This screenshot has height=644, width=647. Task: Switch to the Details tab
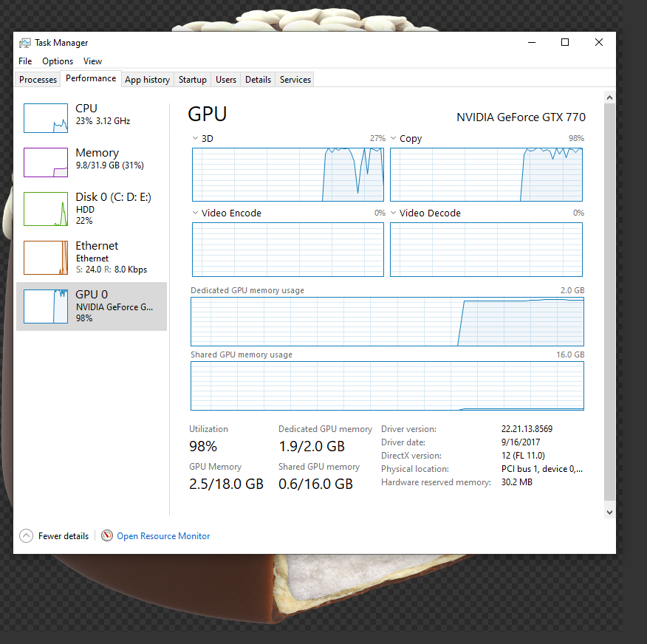click(258, 80)
